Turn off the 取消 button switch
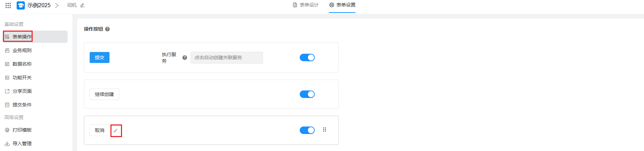The width and height of the screenshot is (644, 151). (x=307, y=130)
